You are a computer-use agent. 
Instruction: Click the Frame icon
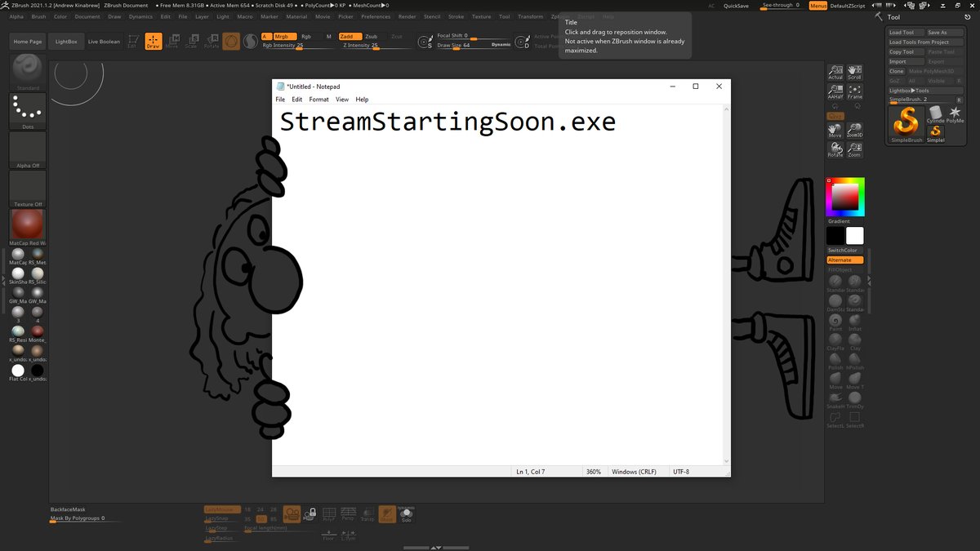tap(855, 91)
